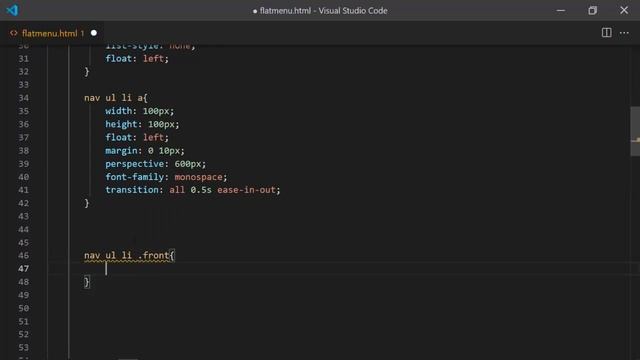Viewport: 640px width, 360px height.
Task: Close the Visual Studio Code window
Action: (x=624, y=11)
